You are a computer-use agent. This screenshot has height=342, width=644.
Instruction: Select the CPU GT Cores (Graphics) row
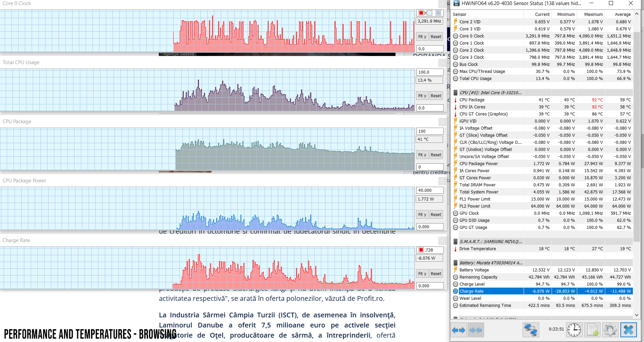[542, 114]
